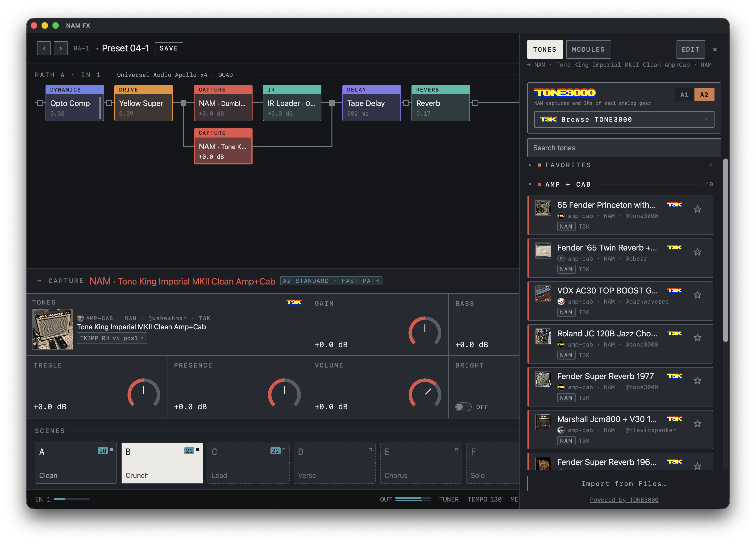Click the input node before Opto Comp
Screen dimensions: 756x544
40,103
